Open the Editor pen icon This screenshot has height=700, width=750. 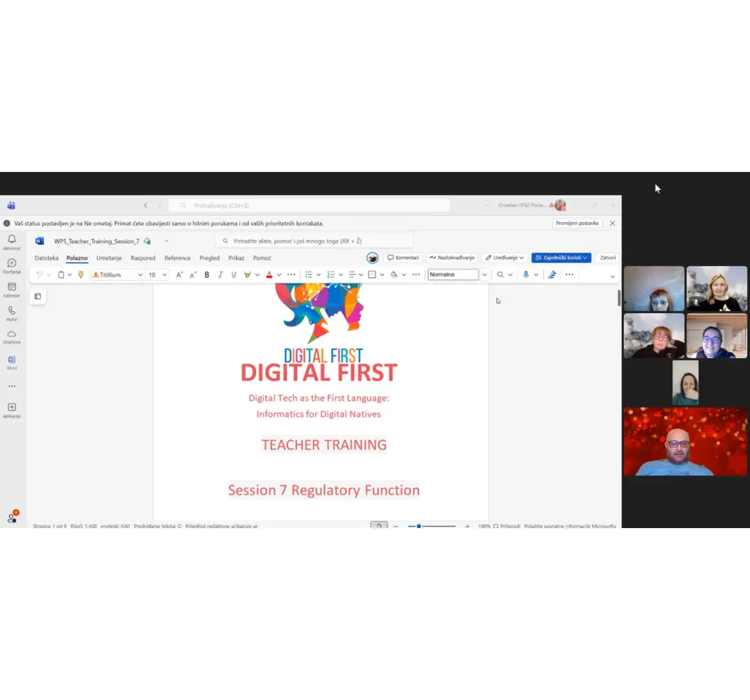(552, 274)
